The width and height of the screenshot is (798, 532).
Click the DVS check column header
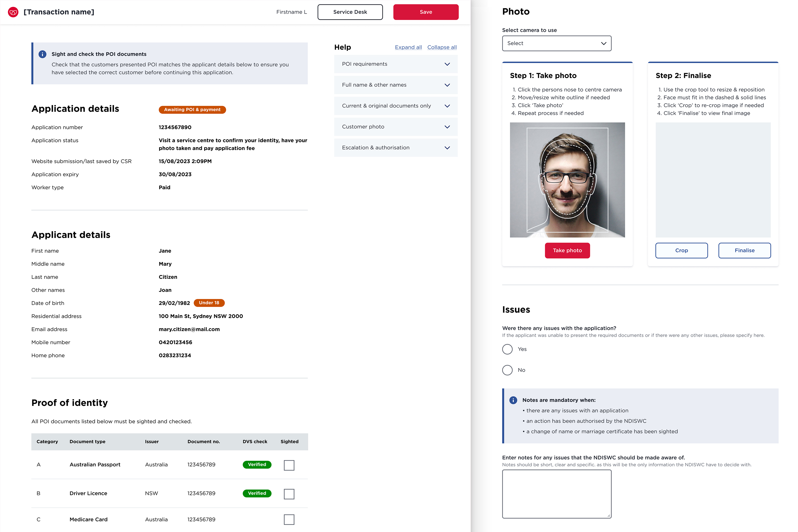(x=255, y=442)
